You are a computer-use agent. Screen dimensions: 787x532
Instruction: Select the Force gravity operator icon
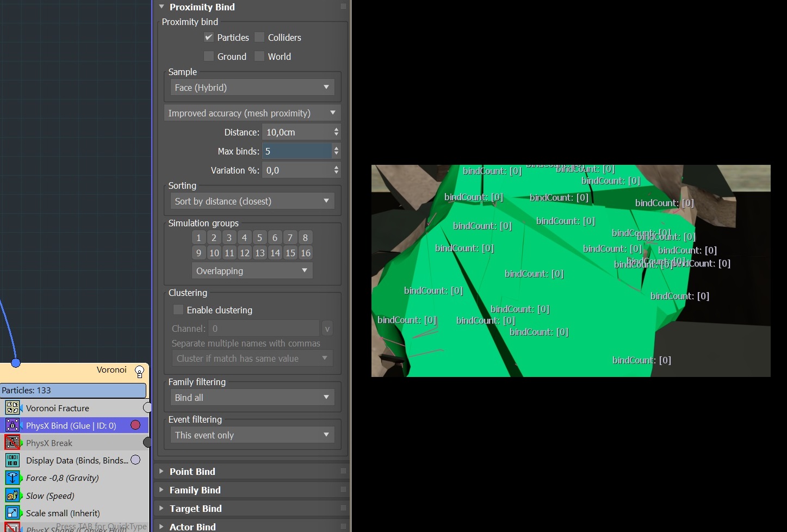pyautogui.click(x=13, y=478)
